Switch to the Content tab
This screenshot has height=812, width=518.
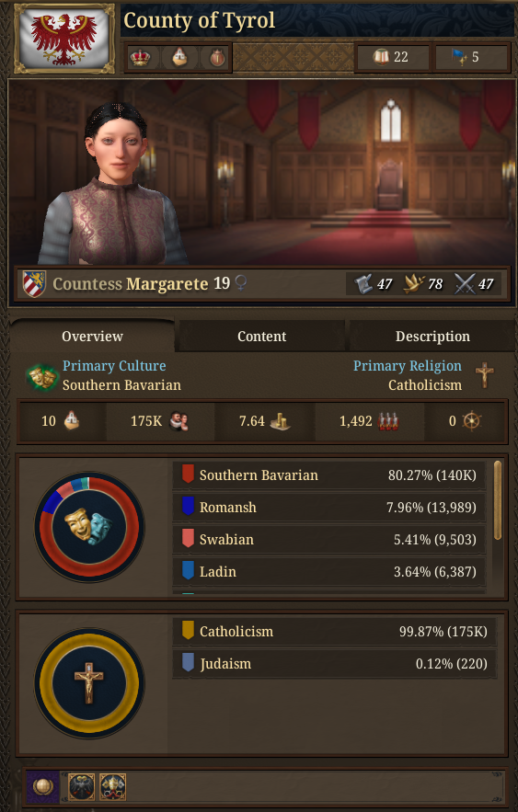tap(261, 336)
